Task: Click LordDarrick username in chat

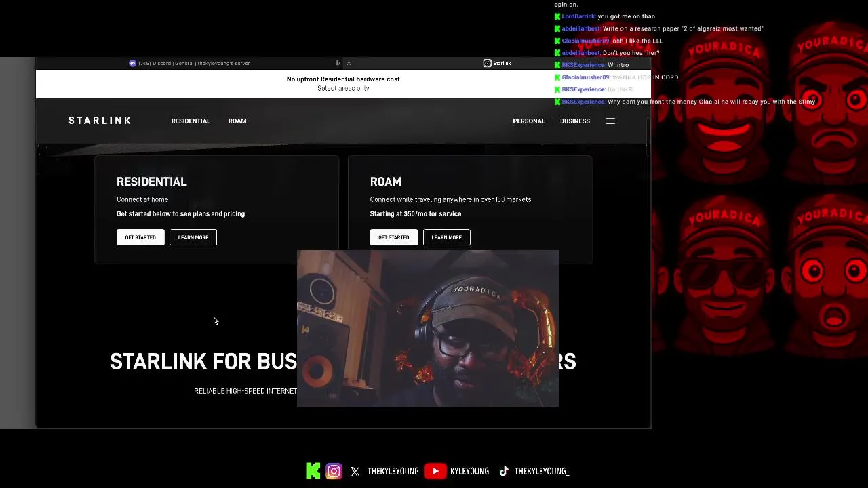Action: 578,16
